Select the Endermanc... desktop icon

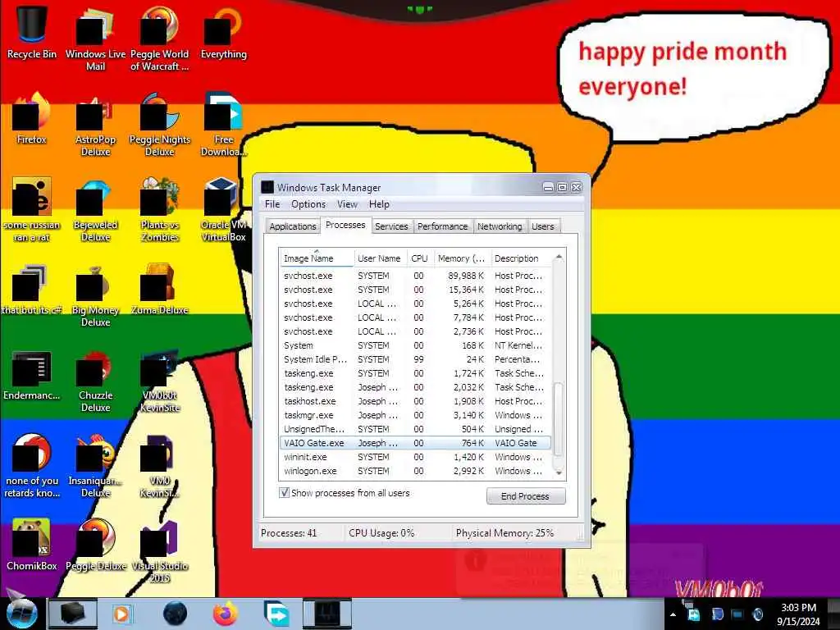[x=32, y=375]
